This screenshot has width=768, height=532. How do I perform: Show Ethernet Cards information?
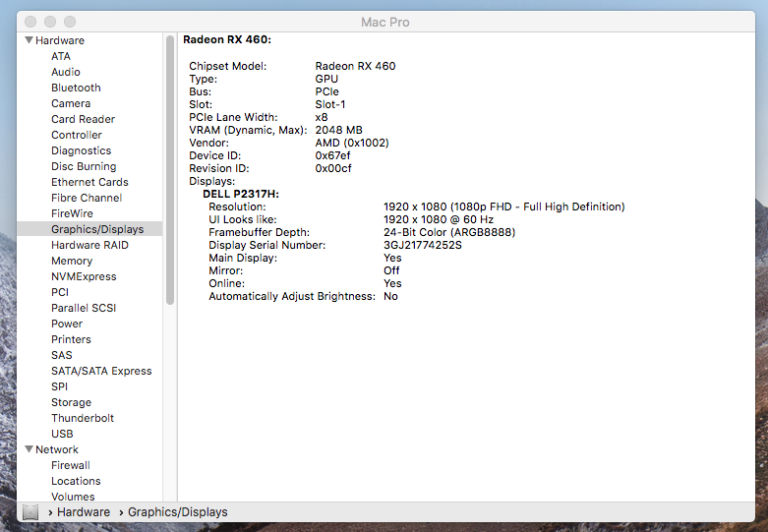tap(89, 182)
